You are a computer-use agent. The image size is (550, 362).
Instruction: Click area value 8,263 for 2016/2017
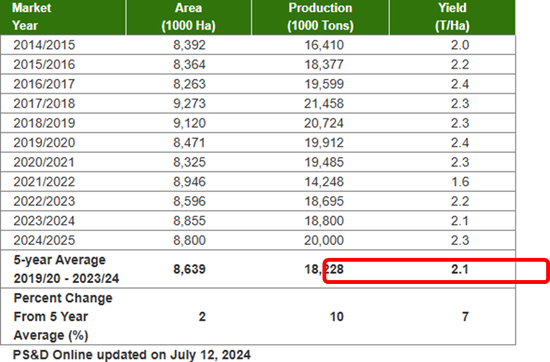(x=189, y=84)
